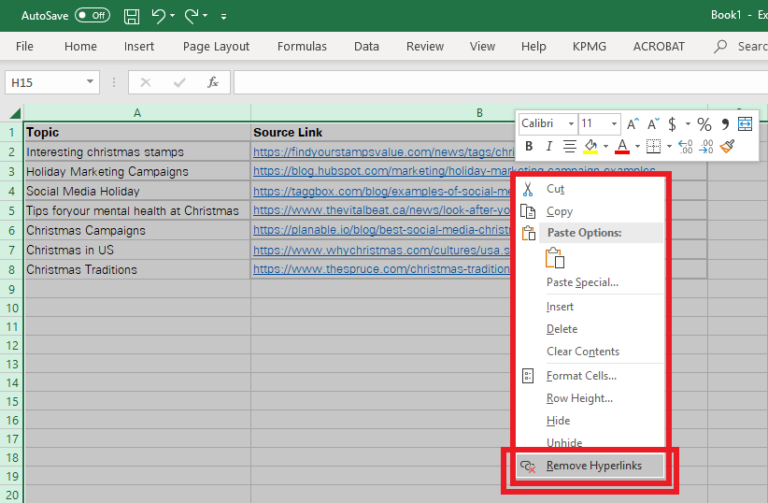This screenshot has height=503, width=768.
Task: Open the Calibri font name dropdown
Action: [571, 124]
